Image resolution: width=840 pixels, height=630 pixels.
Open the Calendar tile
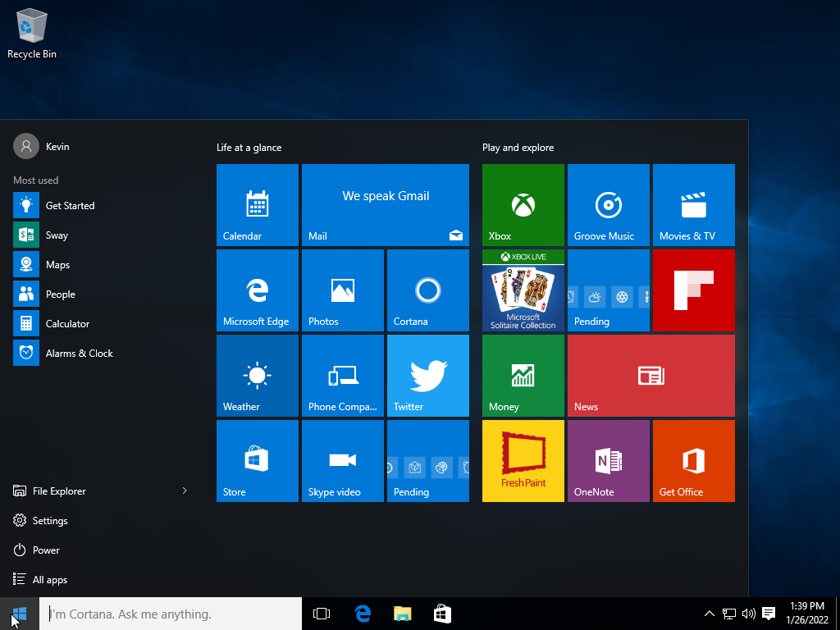[x=258, y=205]
